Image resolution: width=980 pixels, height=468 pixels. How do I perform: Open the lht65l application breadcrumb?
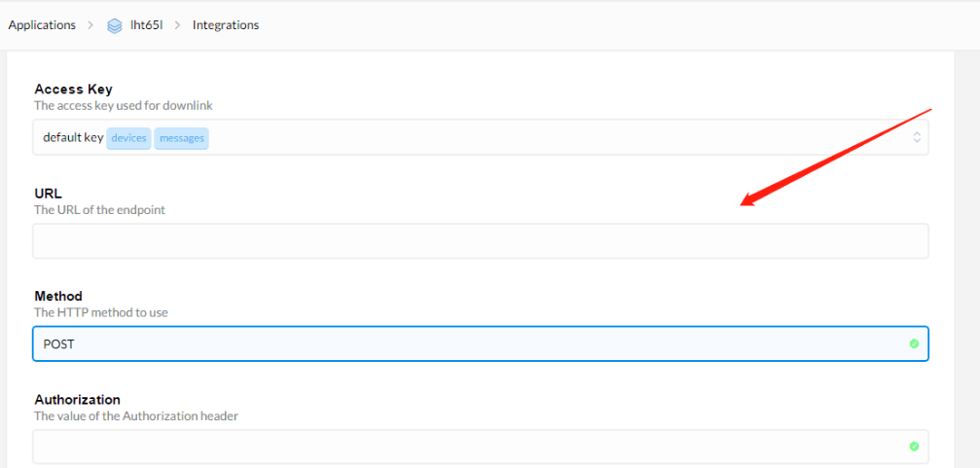pyautogui.click(x=151, y=25)
